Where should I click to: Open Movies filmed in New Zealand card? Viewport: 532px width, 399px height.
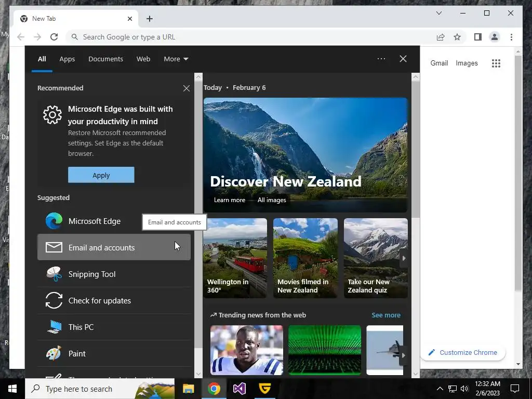(305, 258)
